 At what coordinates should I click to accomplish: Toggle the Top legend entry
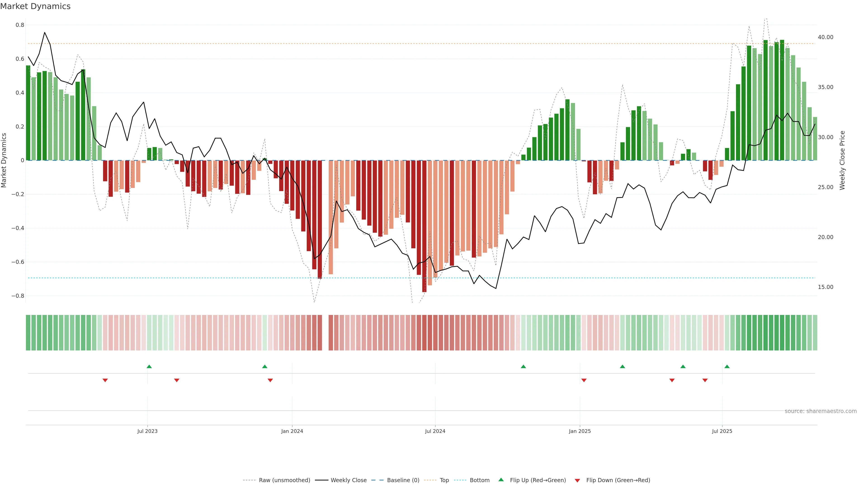pyautogui.click(x=444, y=480)
